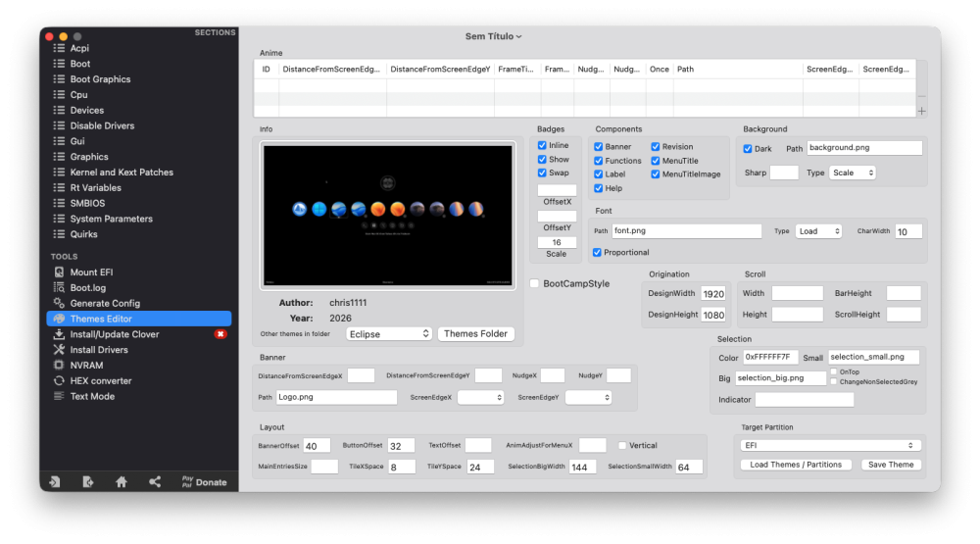Uncheck the Inline badges checkbox
Image resolution: width=980 pixels, height=544 pixels.
[x=542, y=145]
